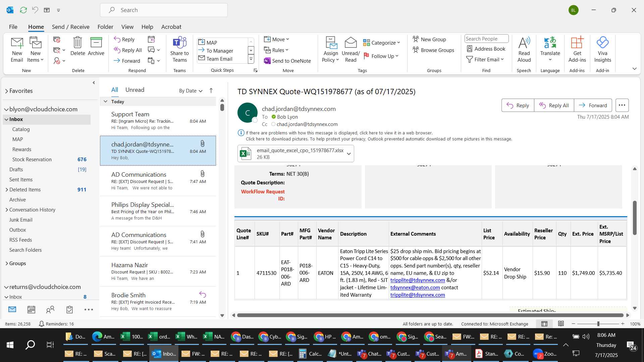Open the New Items menu

pyautogui.click(x=35, y=50)
